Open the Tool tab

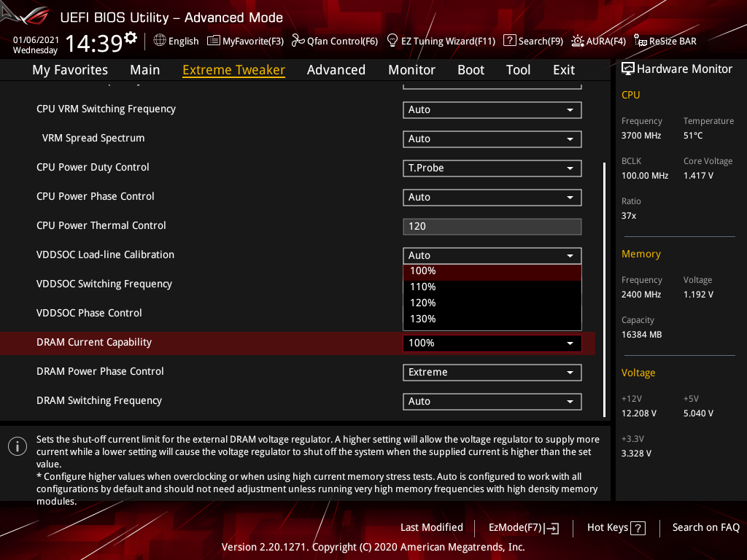518,70
